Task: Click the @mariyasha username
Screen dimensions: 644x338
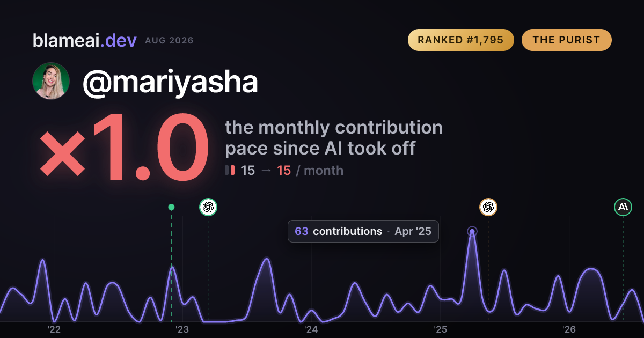Action: point(170,82)
